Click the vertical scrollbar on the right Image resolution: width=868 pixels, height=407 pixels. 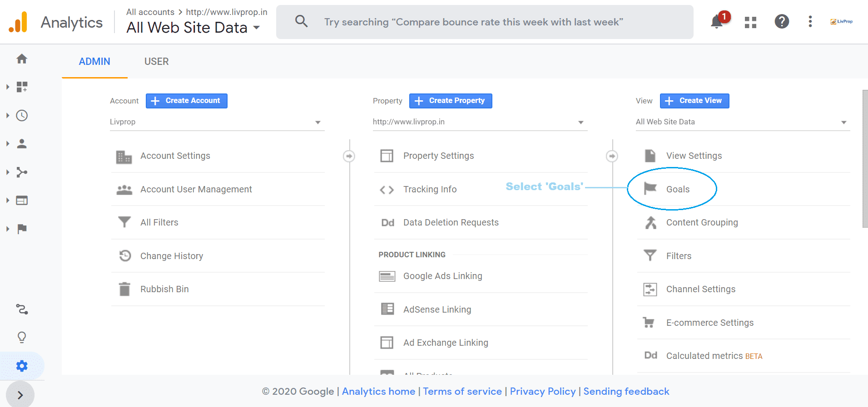pos(864,159)
